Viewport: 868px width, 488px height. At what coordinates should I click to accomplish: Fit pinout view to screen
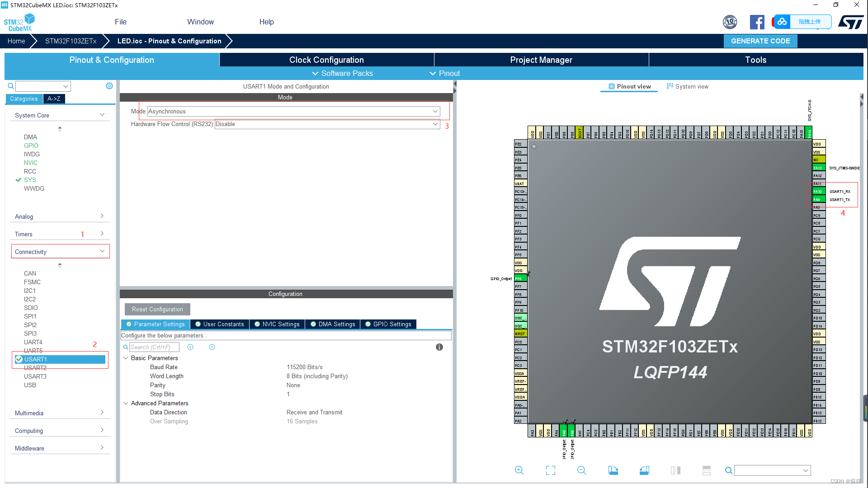tap(550, 470)
